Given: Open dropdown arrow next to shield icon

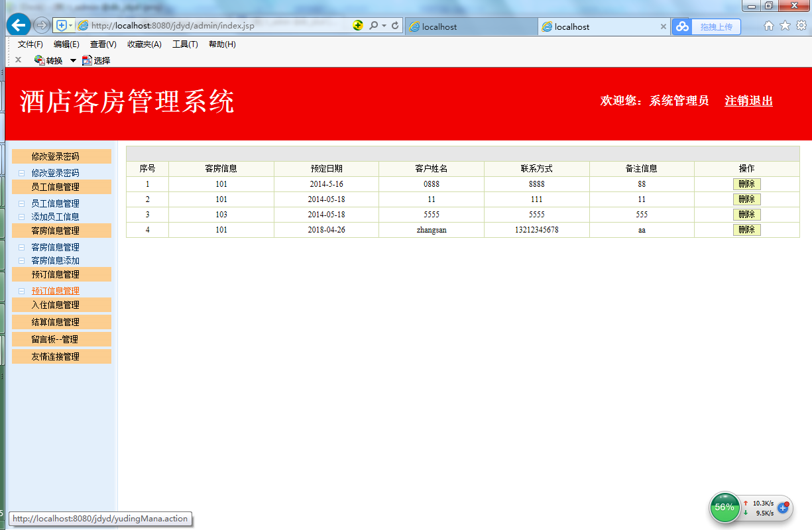Looking at the screenshot, I should coord(71,26).
